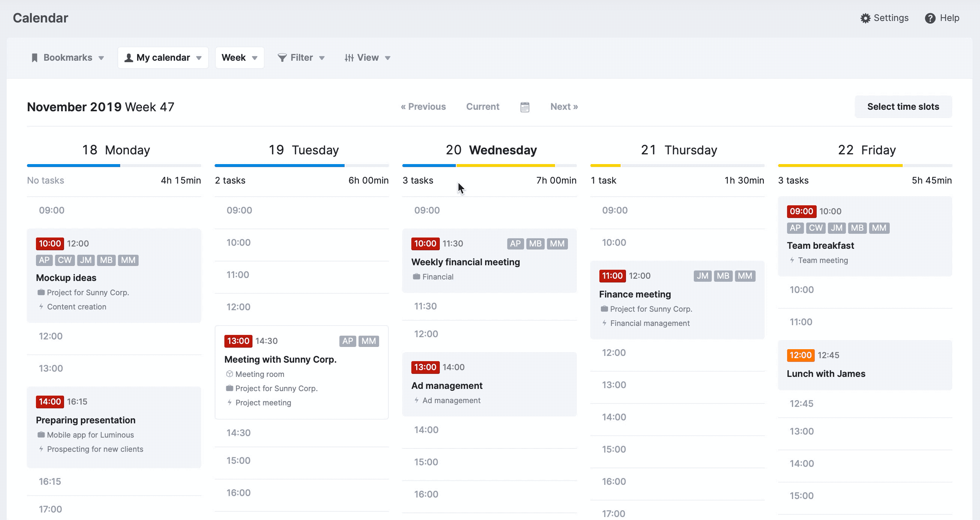Open Settings via the gear icon
This screenshot has width=980, height=520.
coord(865,18)
